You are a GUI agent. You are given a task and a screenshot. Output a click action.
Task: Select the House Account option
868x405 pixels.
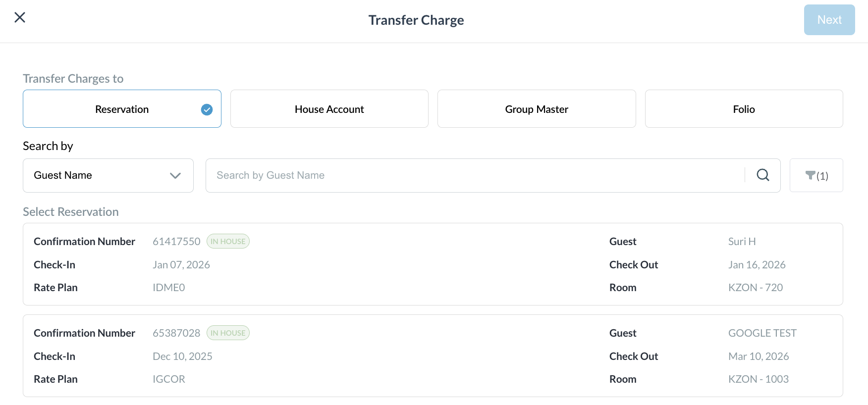(x=329, y=109)
